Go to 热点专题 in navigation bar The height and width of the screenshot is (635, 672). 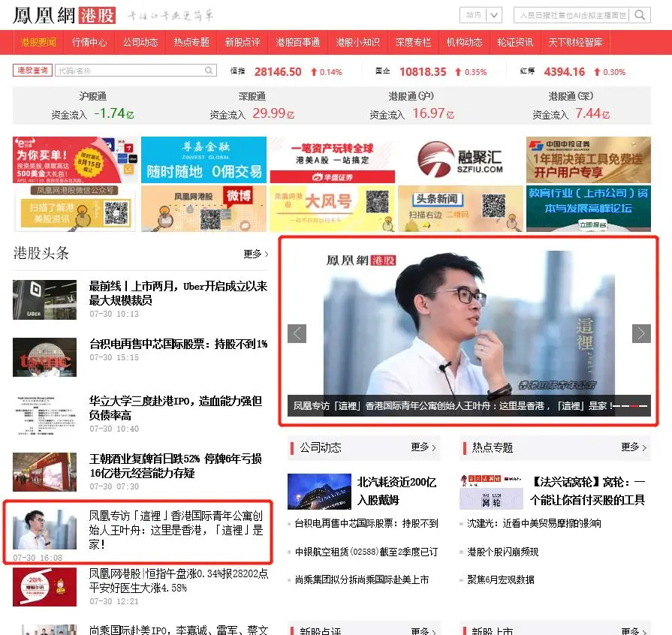(x=191, y=42)
